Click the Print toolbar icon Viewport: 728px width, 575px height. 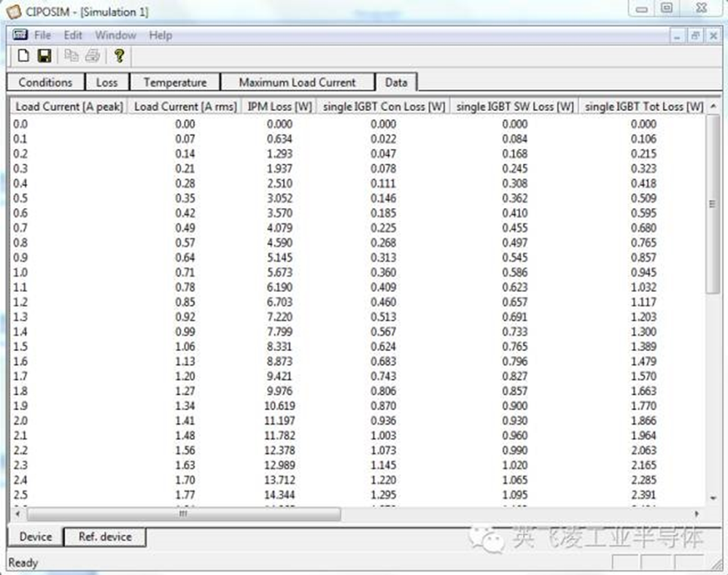click(x=92, y=56)
